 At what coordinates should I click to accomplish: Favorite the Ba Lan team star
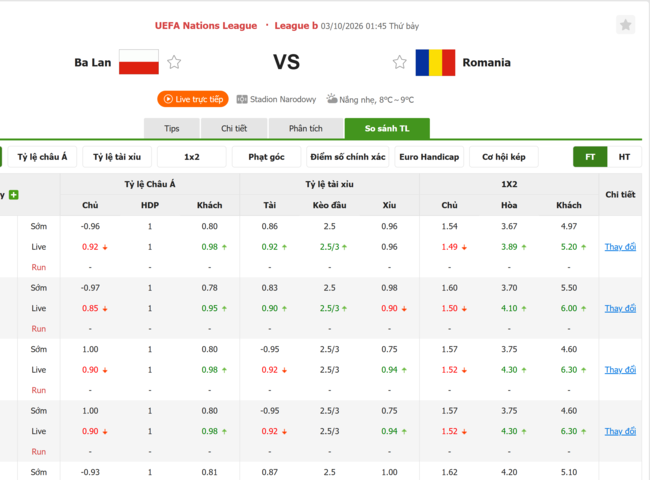[174, 62]
